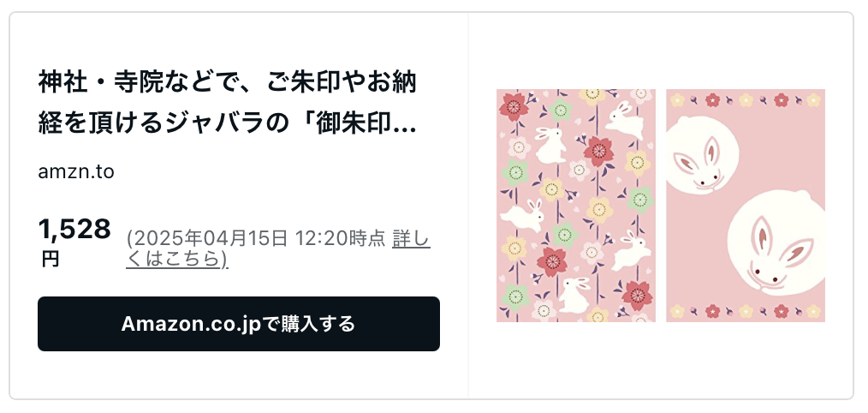The height and width of the screenshot is (413, 868).
Task: Select the 1,528 price figure
Action: pyautogui.click(x=74, y=229)
